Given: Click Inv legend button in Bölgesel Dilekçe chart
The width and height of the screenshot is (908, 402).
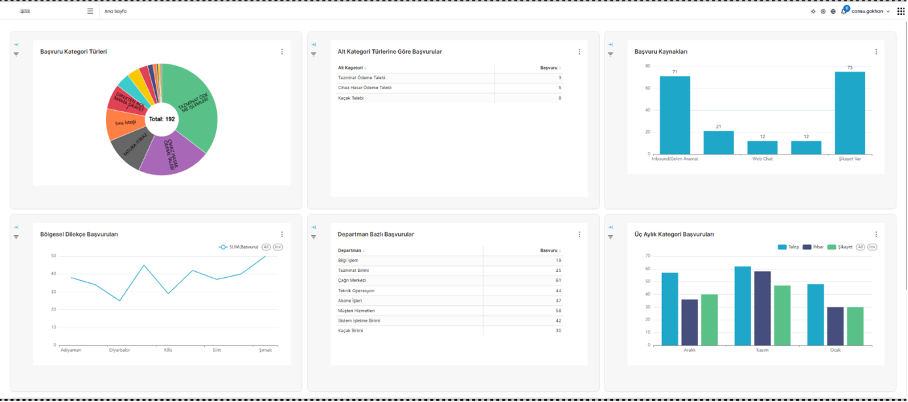Looking at the screenshot, I should pyautogui.click(x=278, y=247).
